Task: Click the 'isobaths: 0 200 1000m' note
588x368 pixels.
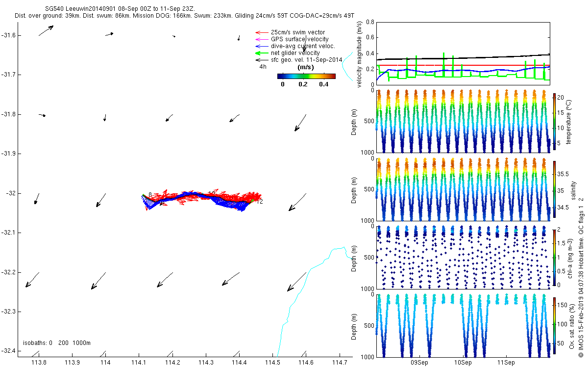Action: tap(57, 343)
